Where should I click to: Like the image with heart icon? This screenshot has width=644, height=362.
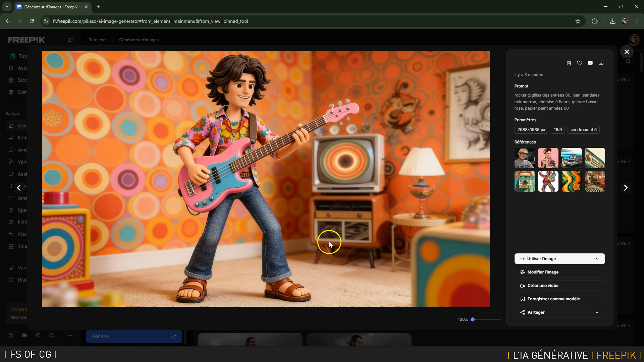pyautogui.click(x=579, y=63)
